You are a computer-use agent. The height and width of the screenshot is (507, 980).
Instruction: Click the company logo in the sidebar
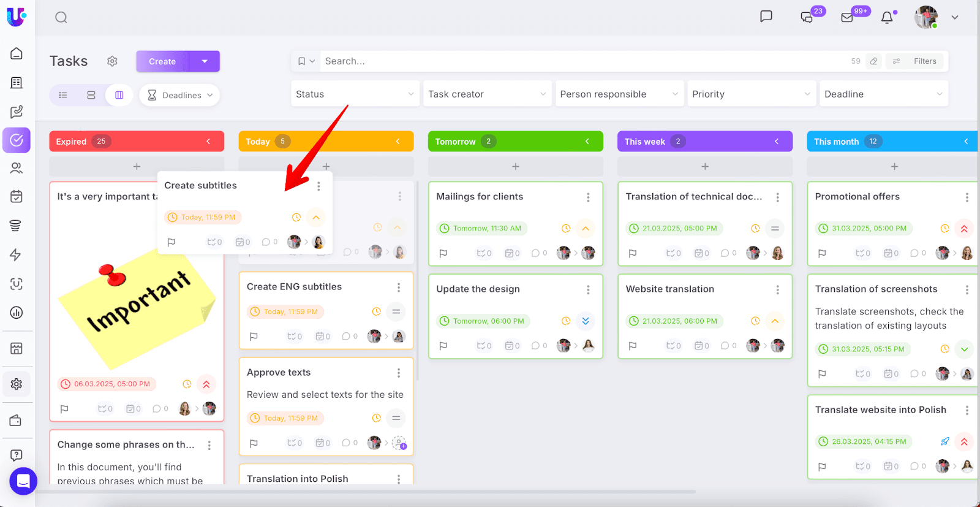click(x=17, y=16)
